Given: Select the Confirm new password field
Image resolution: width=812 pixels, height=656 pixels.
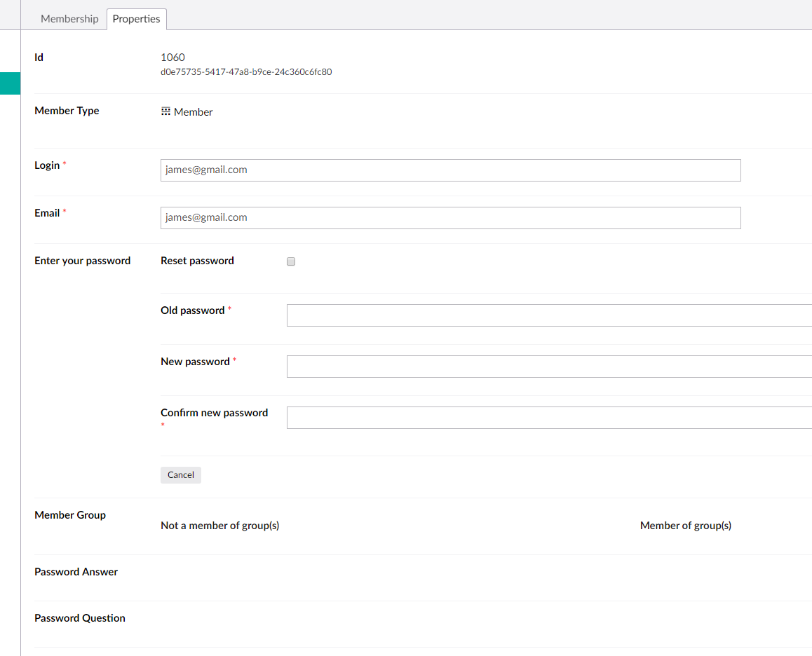Looking at the screenshot, I should point(491,417).
